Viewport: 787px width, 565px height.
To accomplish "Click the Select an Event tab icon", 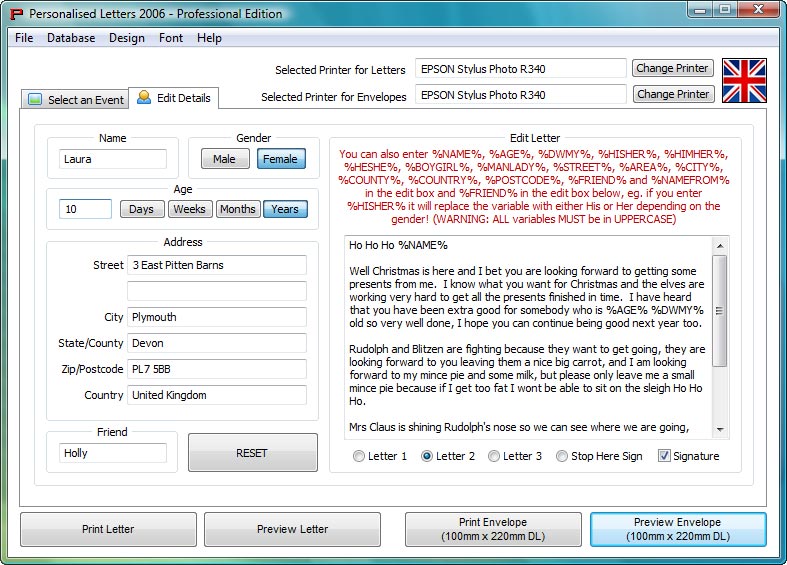I will click(35, 99).
